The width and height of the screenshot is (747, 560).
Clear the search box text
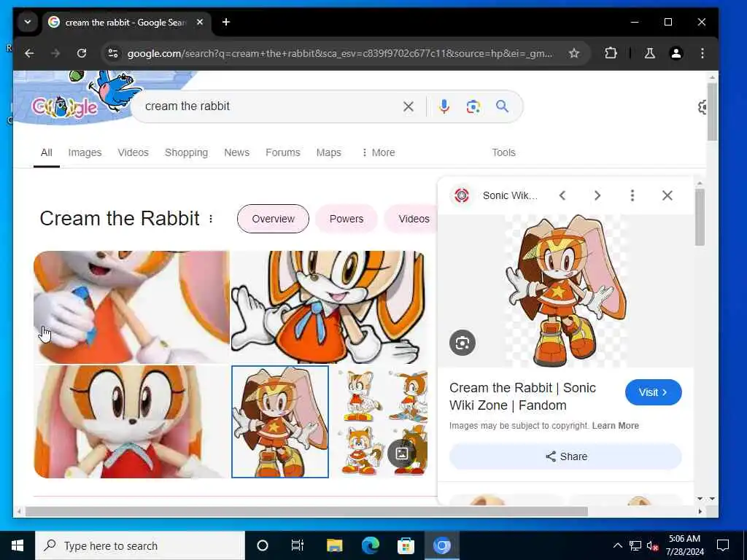pyautogui.click(x=409, y=106)
